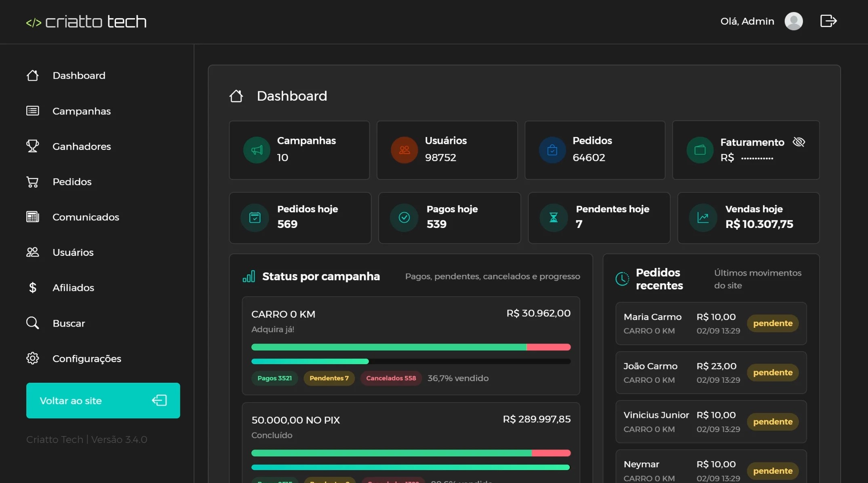
Task: Click the Cancelados 558 badge
Action: 391,378
